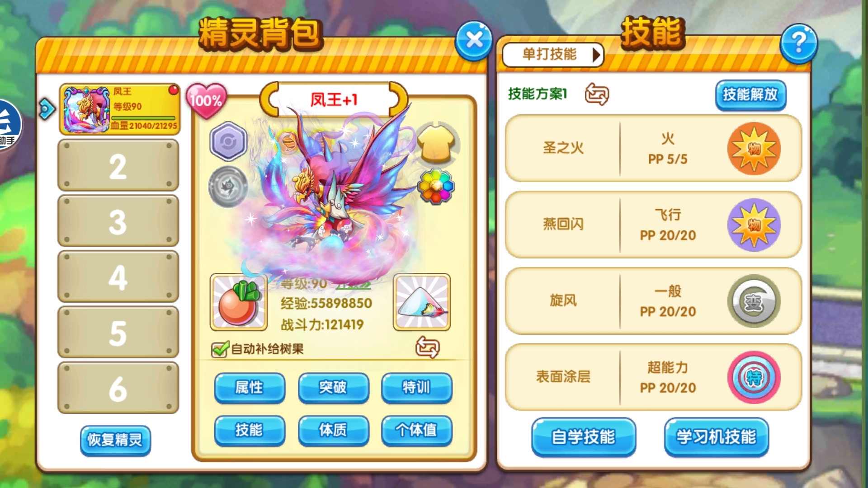Toggle the 自动补给树果 checkbox
Viewport: 868px width, 488px height.
[220, 349]
